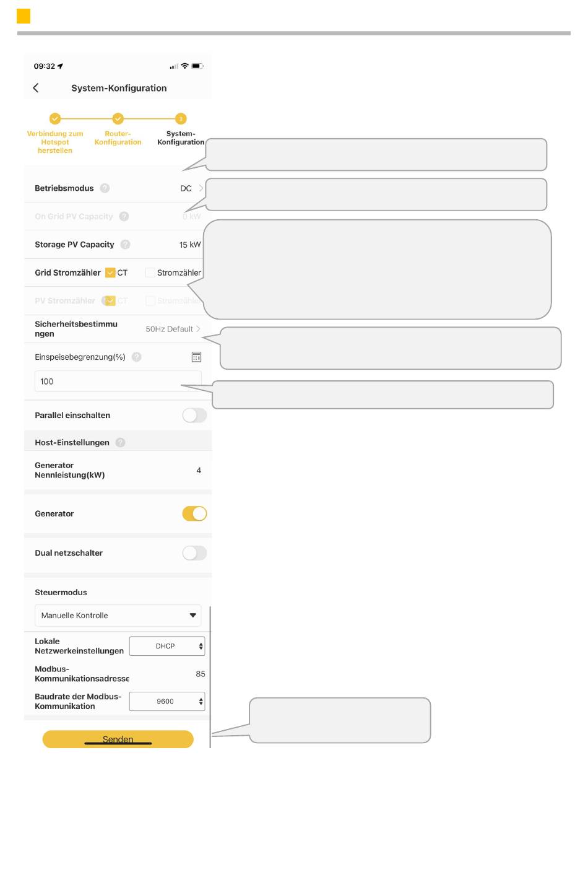Image resolution: width=588 pixels, height=872 pixels.
Task: Click help icon beside Einspeisebegrenzung(%)
Action: point(137,357)
